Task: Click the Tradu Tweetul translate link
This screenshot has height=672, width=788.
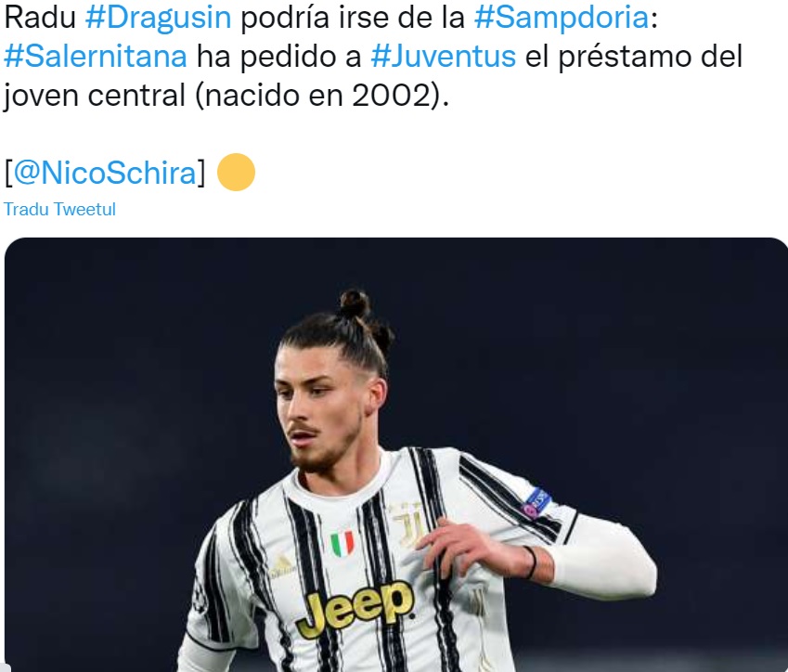Action: 59,209
